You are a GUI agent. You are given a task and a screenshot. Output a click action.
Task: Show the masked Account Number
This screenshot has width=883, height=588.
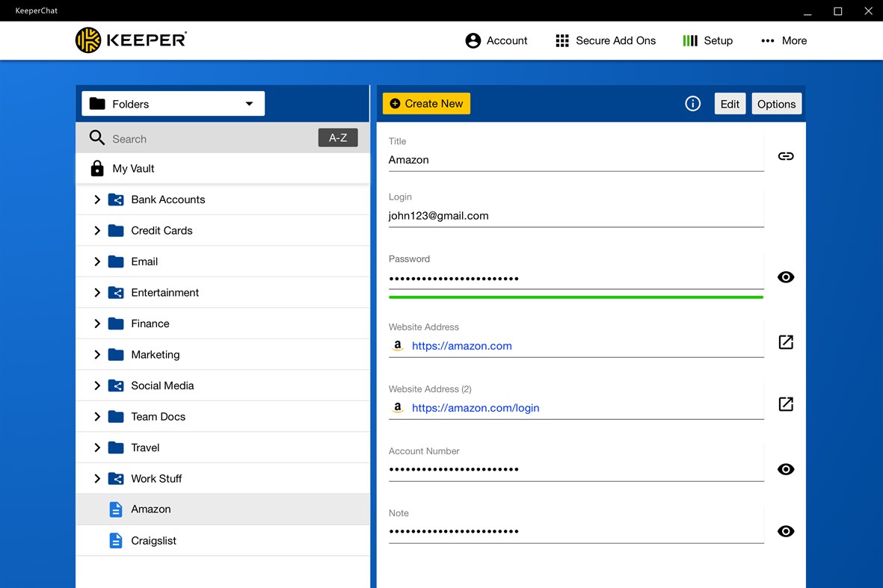point(785,469)
